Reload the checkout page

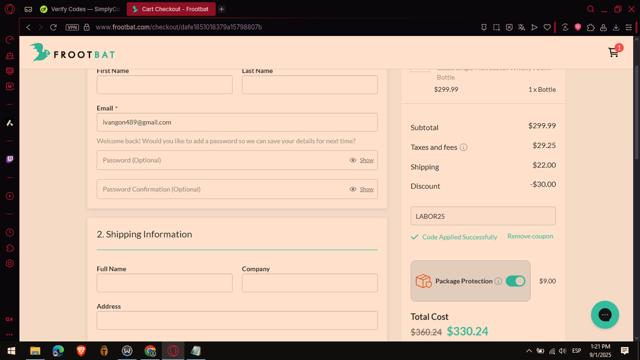(53, 27)
